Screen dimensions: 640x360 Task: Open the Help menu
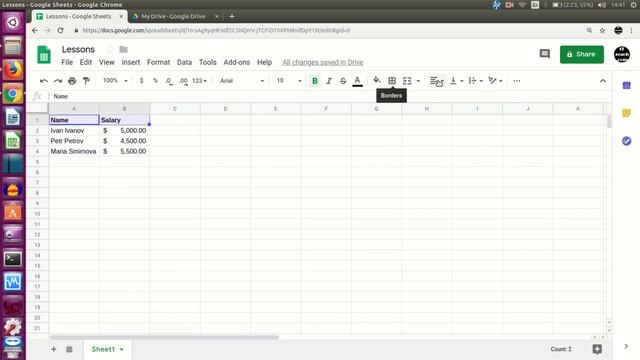point(264,62)
